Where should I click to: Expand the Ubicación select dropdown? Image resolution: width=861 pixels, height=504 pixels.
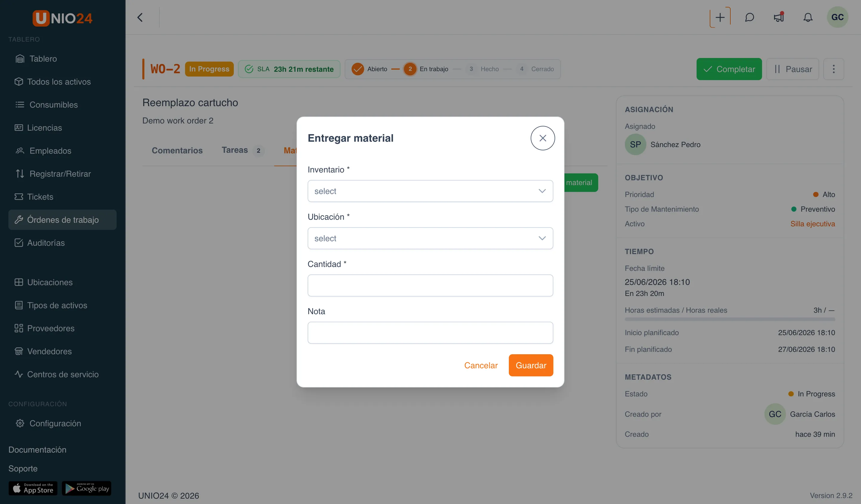coord(430,238)
